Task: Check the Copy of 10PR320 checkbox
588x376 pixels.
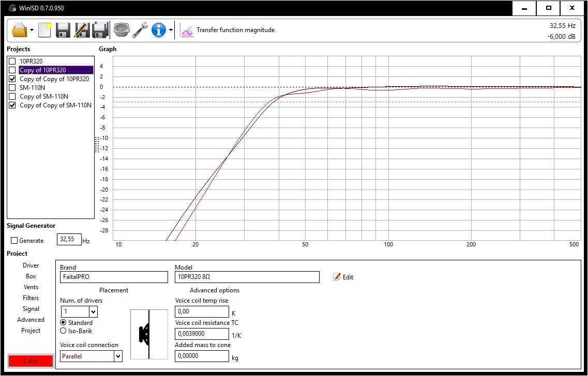Action: [x=12, y=70]
